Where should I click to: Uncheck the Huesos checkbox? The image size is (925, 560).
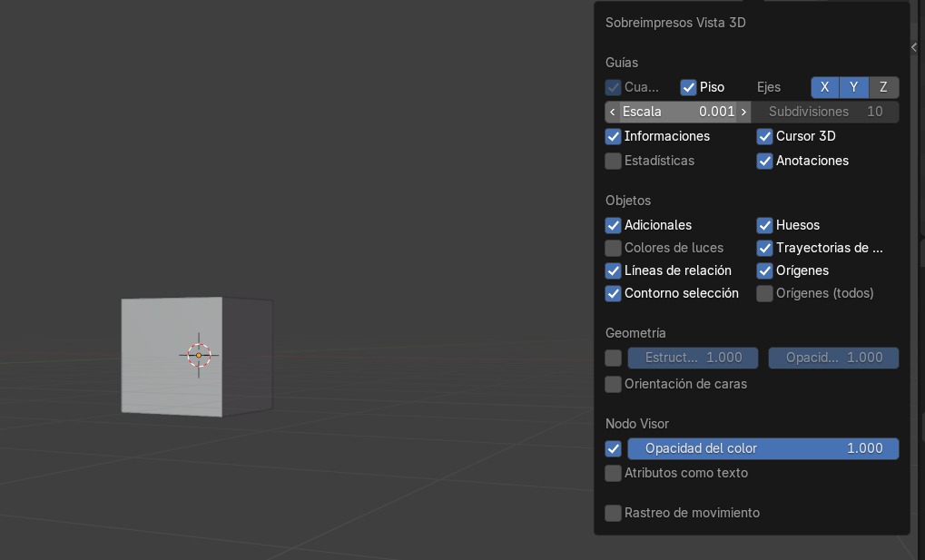764,225
